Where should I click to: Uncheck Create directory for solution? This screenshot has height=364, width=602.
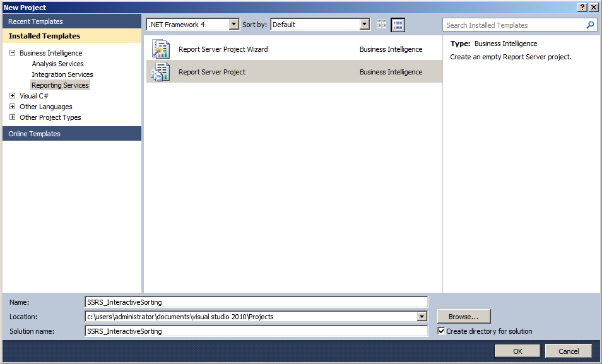click(x=440, y=331)
